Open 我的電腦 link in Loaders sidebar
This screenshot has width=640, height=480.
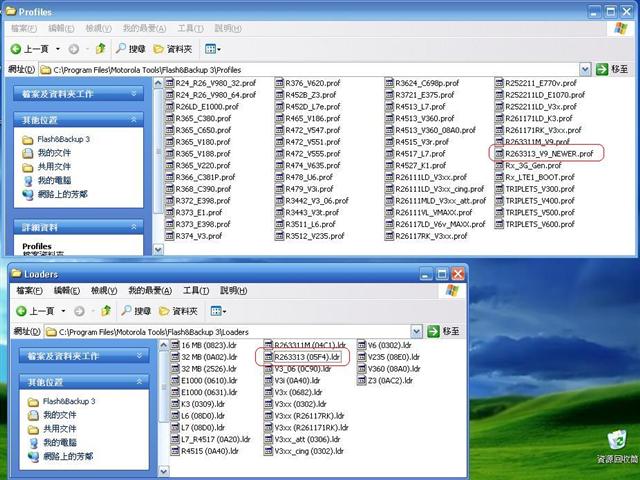click(56, 442)
